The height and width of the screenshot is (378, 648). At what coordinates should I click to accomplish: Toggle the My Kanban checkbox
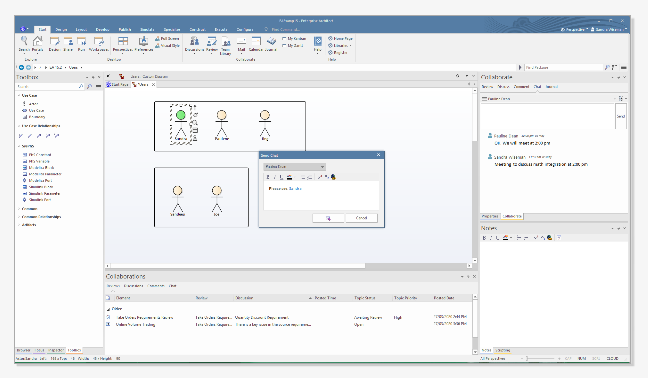coord(294,38)
